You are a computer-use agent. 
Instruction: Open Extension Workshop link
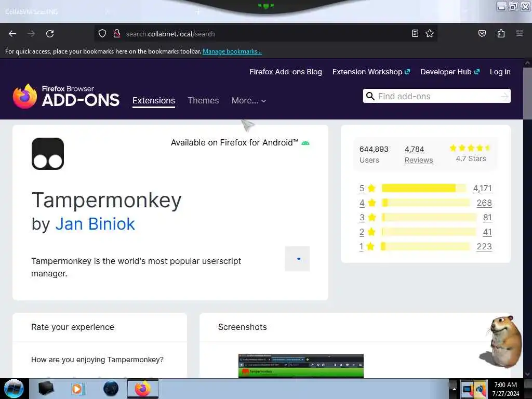(371, 72)
